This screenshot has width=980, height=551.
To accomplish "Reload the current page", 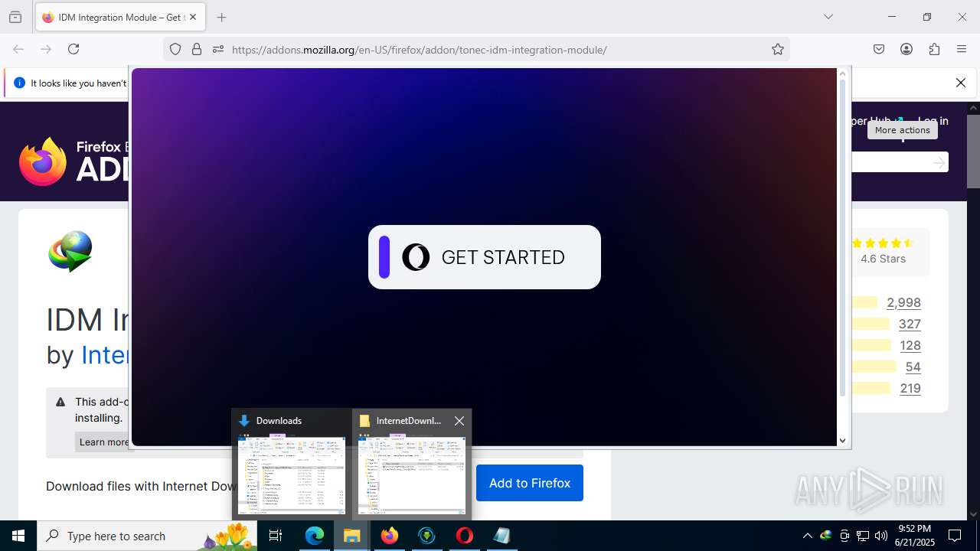I will coord(73,49).
